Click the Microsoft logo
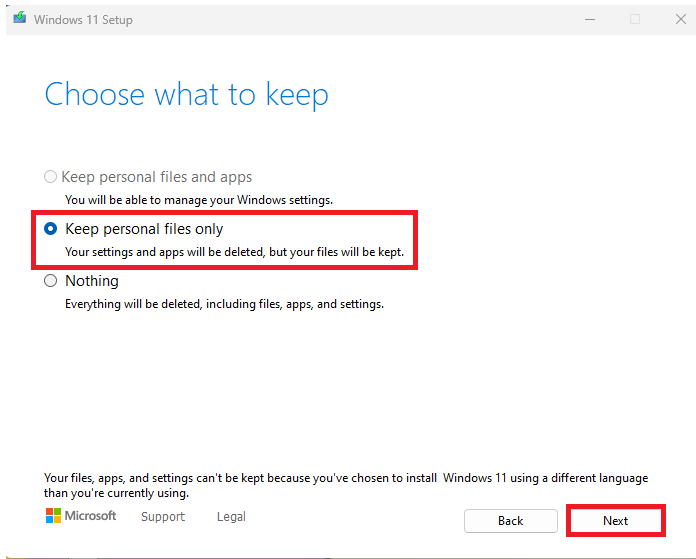The width and height of the screenshot is (696, 559). click(x=81, y=516)
